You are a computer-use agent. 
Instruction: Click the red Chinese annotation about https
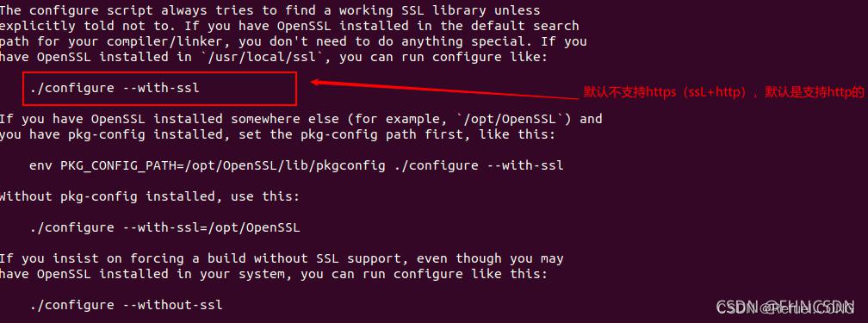723,93
